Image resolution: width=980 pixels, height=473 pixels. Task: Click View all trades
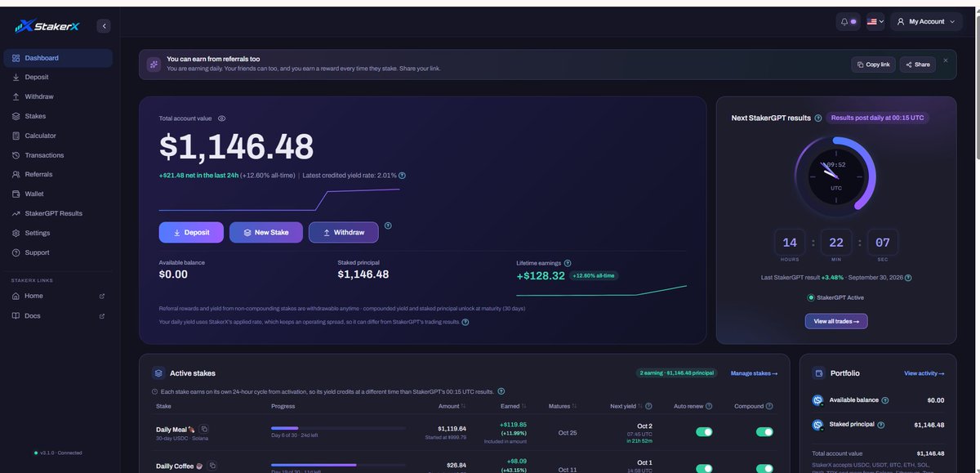836,321
